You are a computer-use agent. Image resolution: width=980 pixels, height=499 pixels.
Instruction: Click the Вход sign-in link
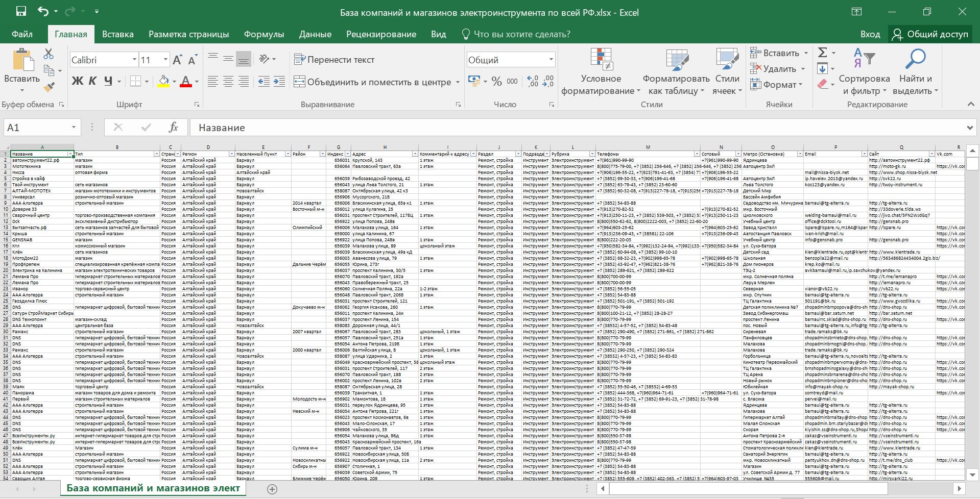(870, 34)
